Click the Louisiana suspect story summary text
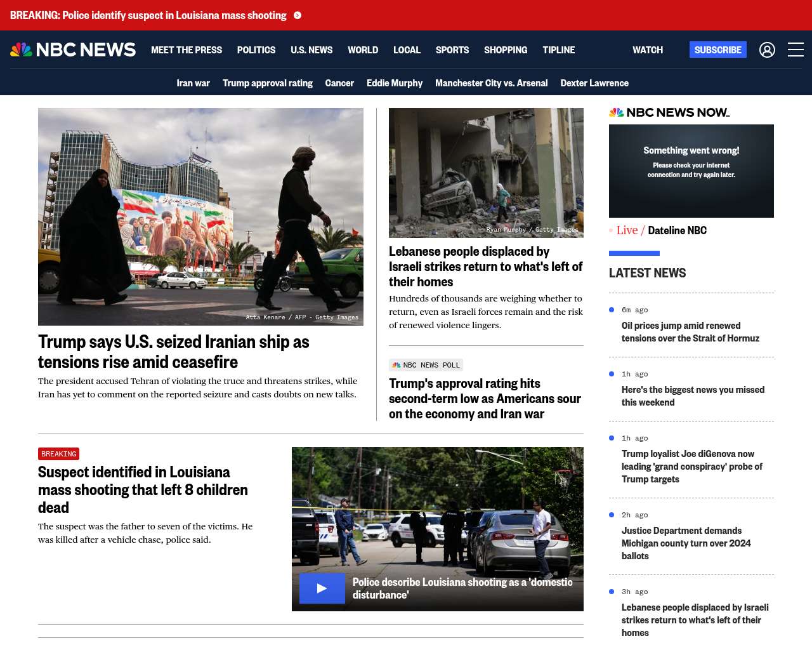 145,533
